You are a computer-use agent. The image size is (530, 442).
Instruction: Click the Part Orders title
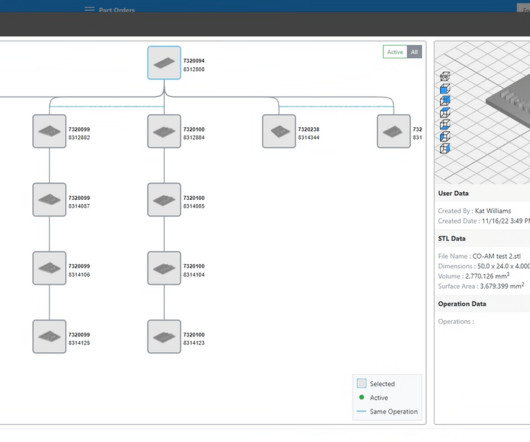click(117, 10)
